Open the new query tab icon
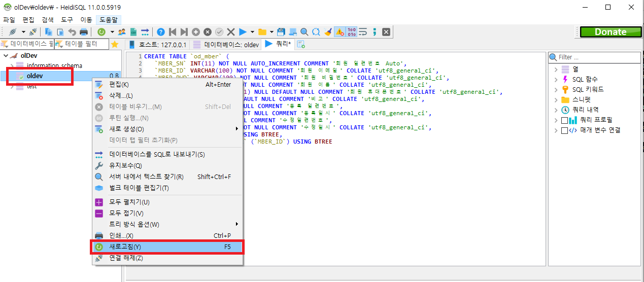The width and height of the screenshot is (644, 282). (x=300, y=44)
